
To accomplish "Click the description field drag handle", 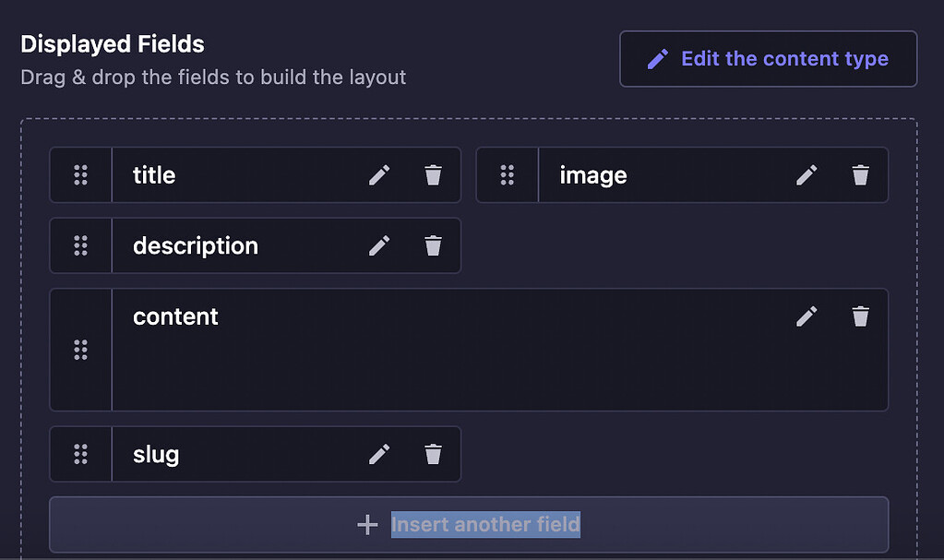I will point(81,245).
